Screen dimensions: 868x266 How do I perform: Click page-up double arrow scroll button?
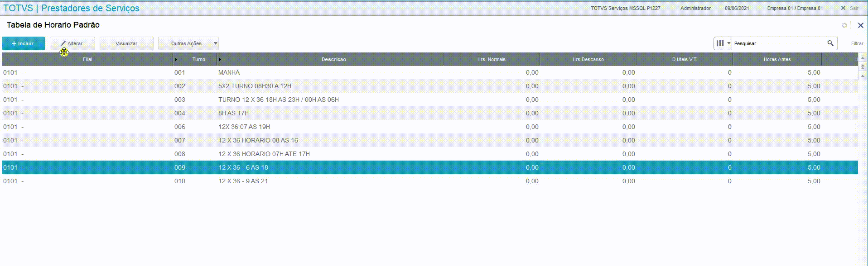[x=863, y=66]
